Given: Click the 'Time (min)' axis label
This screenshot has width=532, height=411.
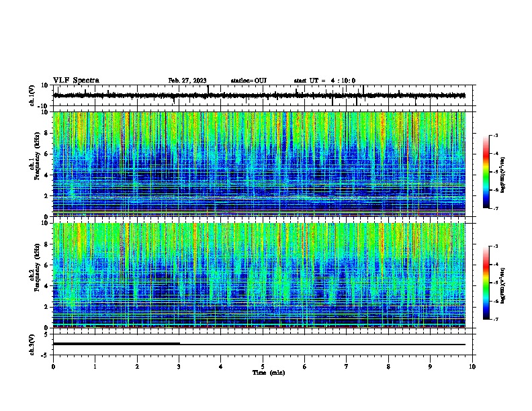Looking at the screenshot, I should click(269, 373).
